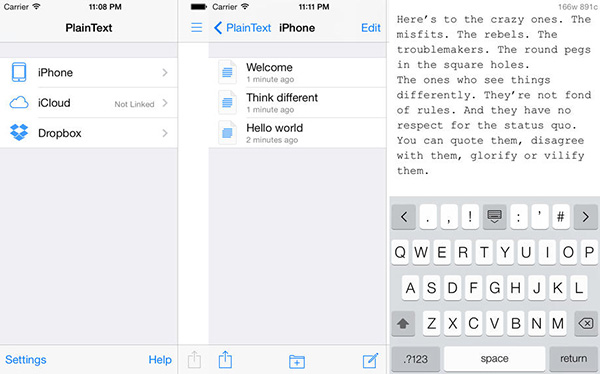
Task: Tap the G key
Action: pyautogui.click(x=495, y=288)
